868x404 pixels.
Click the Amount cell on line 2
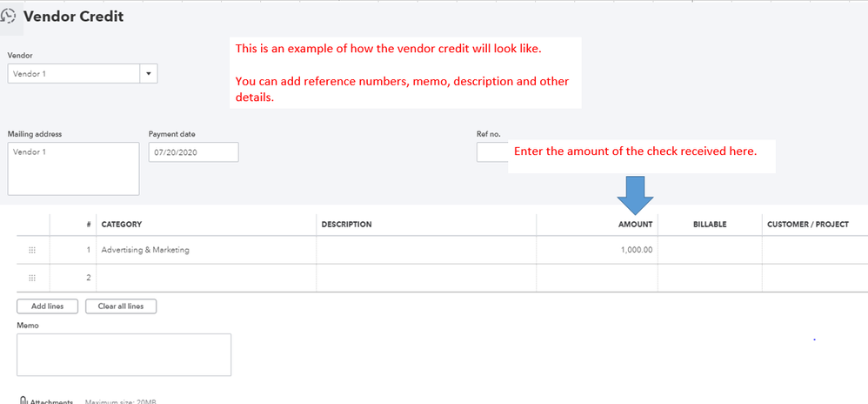click(x=597, y=278)
